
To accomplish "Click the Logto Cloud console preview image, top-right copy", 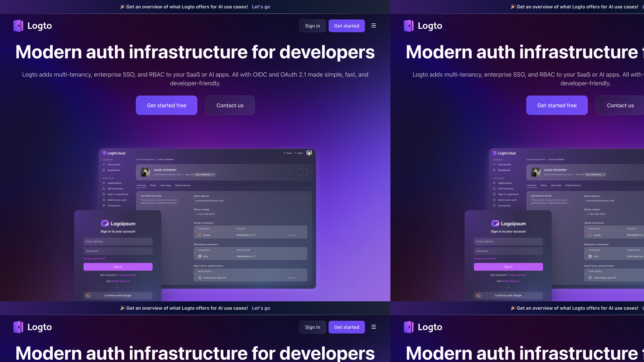I will click(x=554, y=225).
